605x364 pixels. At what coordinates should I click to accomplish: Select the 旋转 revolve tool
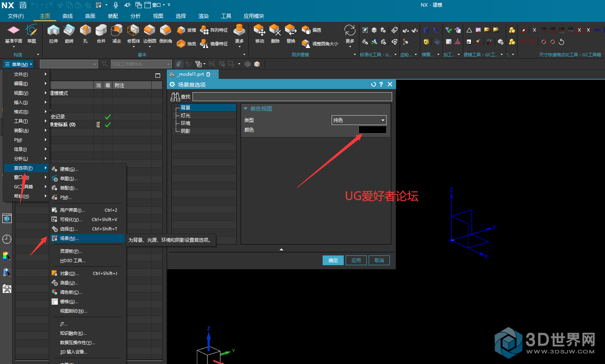point(69,33)
